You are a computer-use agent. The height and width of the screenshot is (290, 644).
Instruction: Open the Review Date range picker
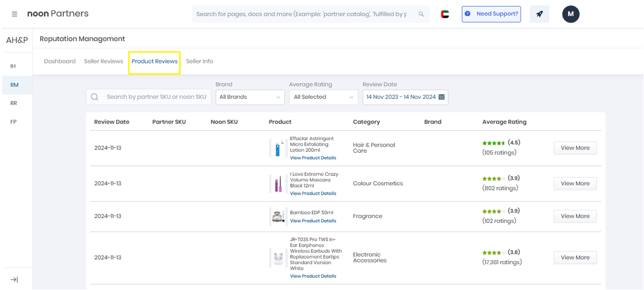(x=405, y=97)
